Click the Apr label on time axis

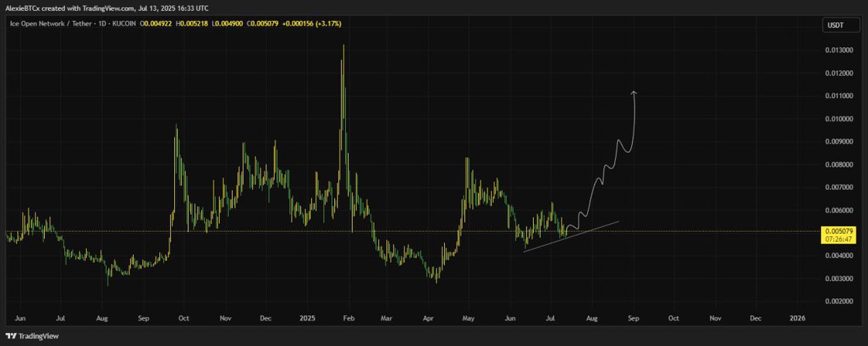coord(428,318)
